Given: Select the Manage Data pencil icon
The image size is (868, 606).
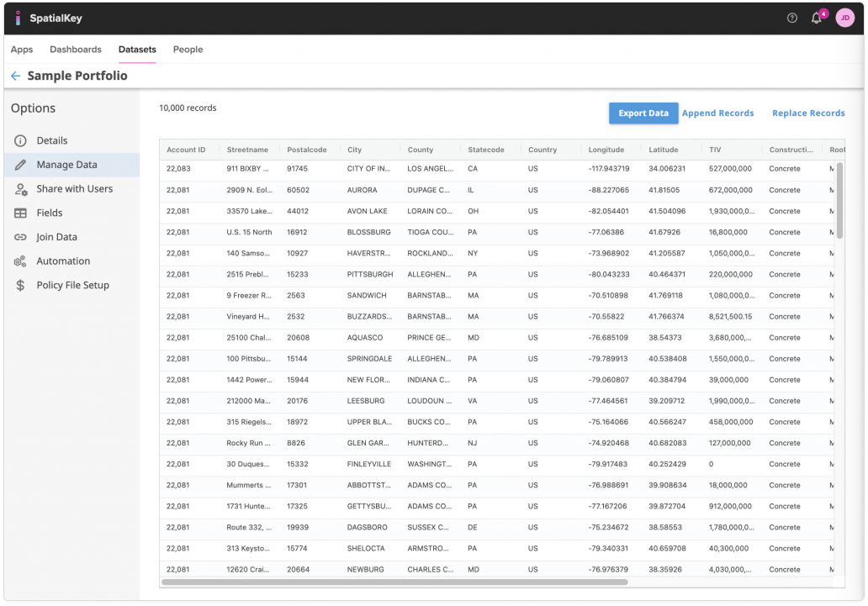Looking at the screenshot, I should pyautogui.click(x=21, y=165).
